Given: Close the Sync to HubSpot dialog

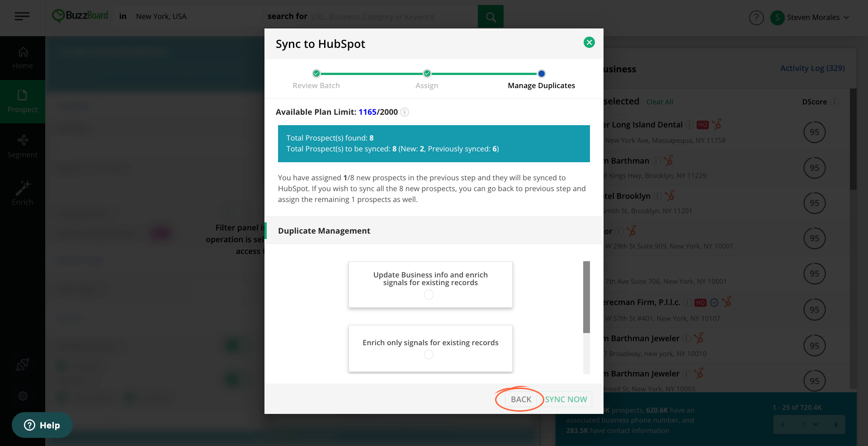Looking at the screenshot, I should pyautogui.click(x=589, y=42).
